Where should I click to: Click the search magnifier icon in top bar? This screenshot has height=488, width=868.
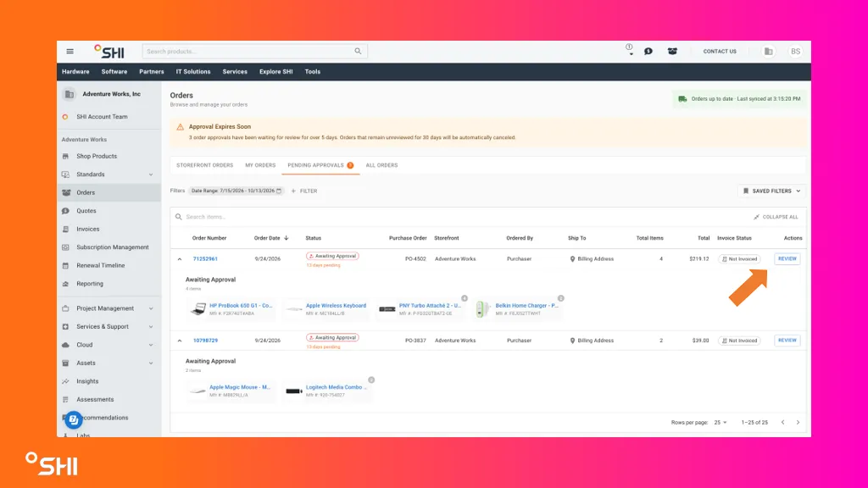pos(359,52)
